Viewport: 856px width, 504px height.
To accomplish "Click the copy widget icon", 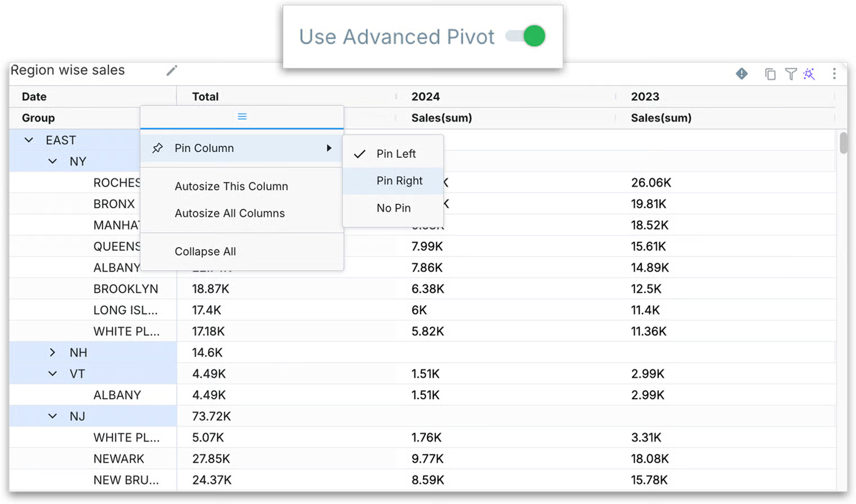I will point(770,74).
